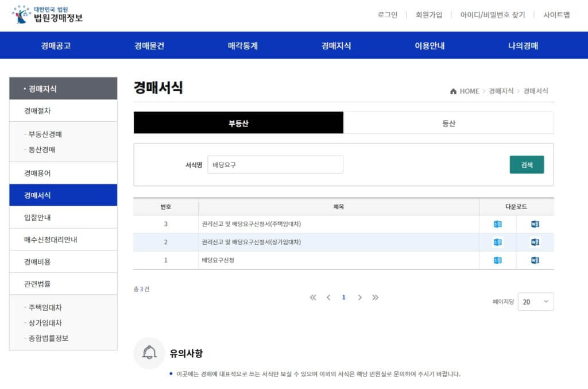Switch to the 동산 tab
588x389 pixels.
coord(448,123)
